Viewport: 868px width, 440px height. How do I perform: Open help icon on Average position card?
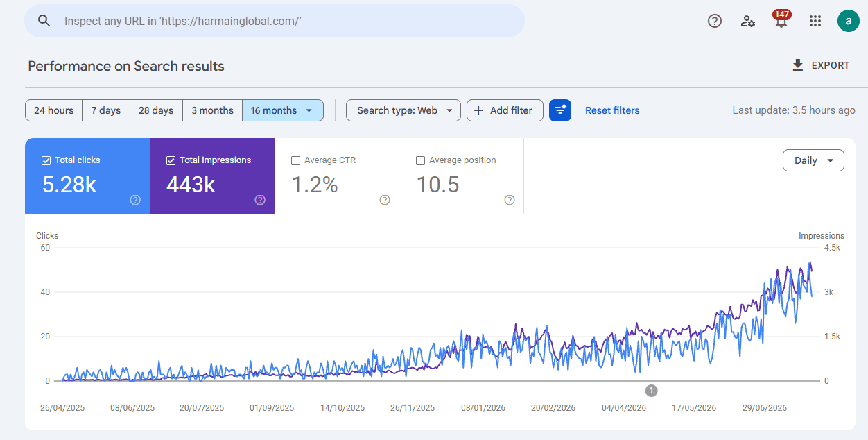click(x=510, y=200)
